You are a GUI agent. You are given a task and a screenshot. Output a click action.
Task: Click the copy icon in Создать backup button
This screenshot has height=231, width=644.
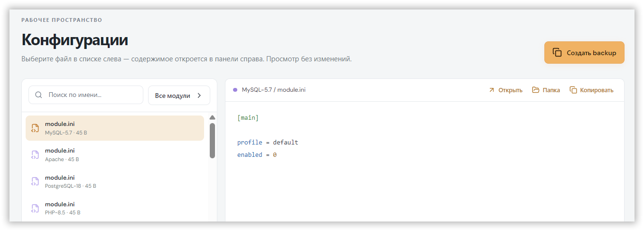tap(557, 53)
